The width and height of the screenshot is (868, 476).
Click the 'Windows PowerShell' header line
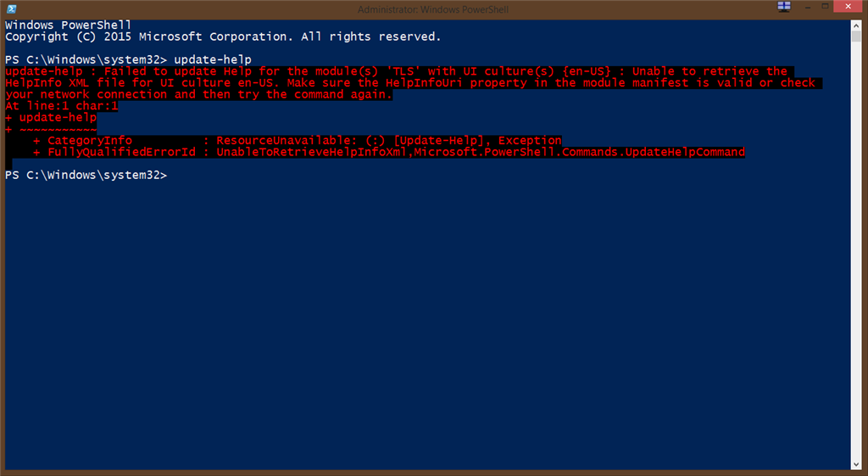pyautogui.click(x=68, y=25)
